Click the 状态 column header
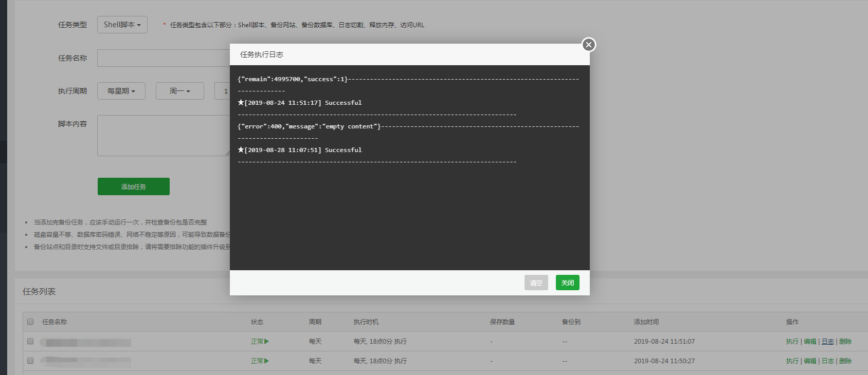This screenshot has width=868, height=375. point(257,322)
